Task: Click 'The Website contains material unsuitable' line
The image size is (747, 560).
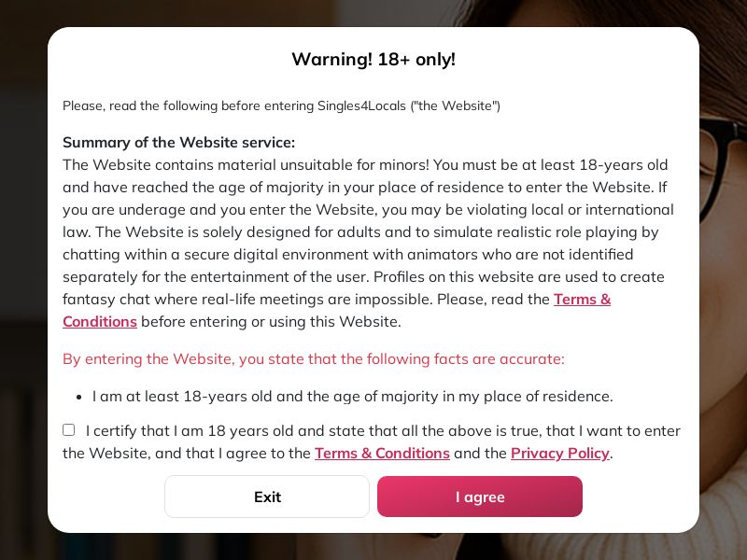Action: (x=365, y=165)
